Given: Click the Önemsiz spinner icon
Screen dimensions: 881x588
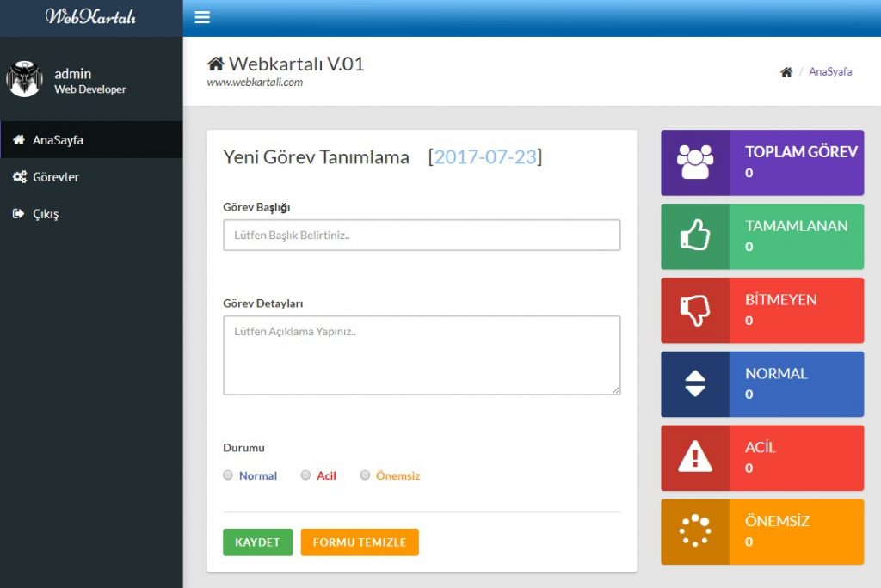Looking at the screenshot, I should [695, 530].
